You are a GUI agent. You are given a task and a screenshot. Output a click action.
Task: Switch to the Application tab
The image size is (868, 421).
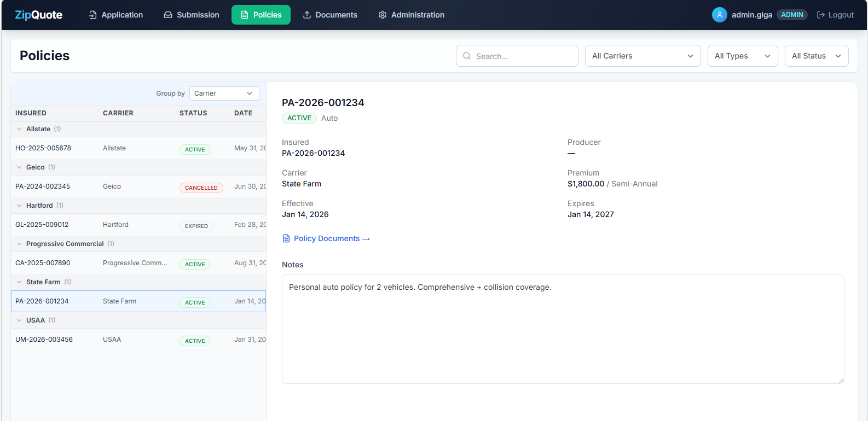[x=116, y=15]
